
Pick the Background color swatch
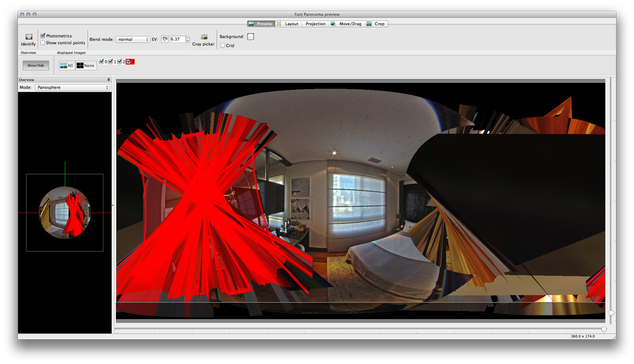(251, 37)
